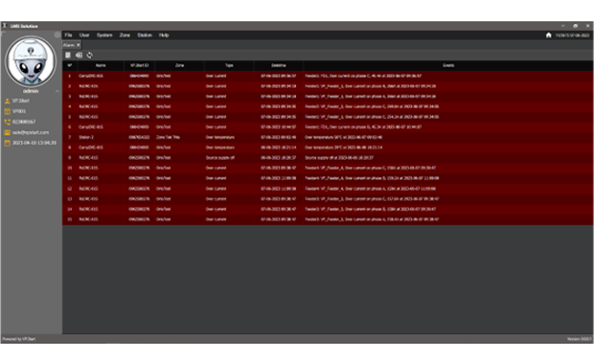Sort by the VP Start ID column header
594x364 pixels.
(140, 65)
